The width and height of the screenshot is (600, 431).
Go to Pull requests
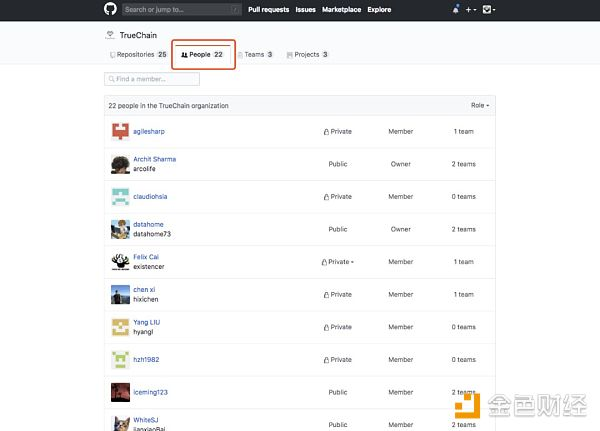point(269,10)
